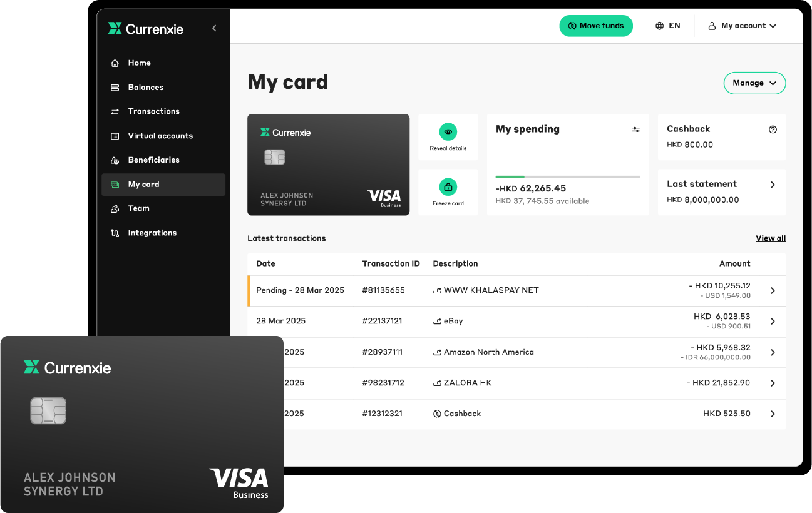Click the View all link
This screenshot has width=812, height=513.
(x=770, y=238)
